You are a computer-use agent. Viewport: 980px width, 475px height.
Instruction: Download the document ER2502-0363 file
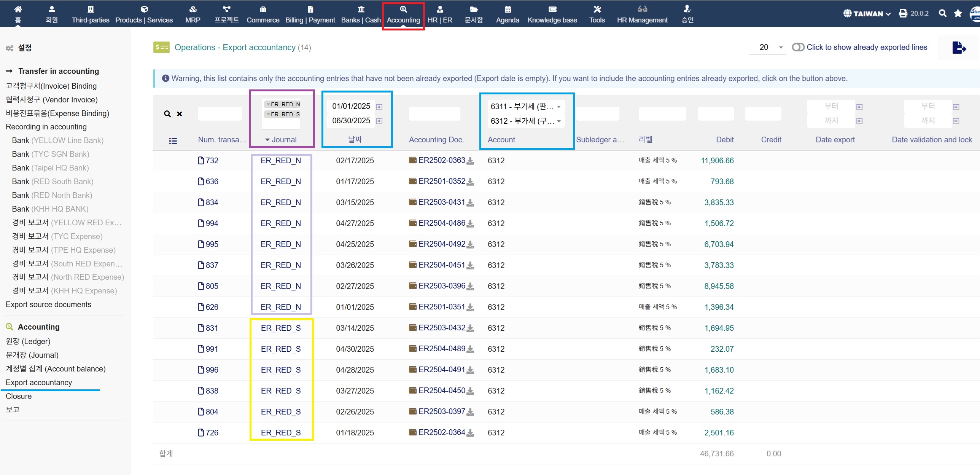471,161
